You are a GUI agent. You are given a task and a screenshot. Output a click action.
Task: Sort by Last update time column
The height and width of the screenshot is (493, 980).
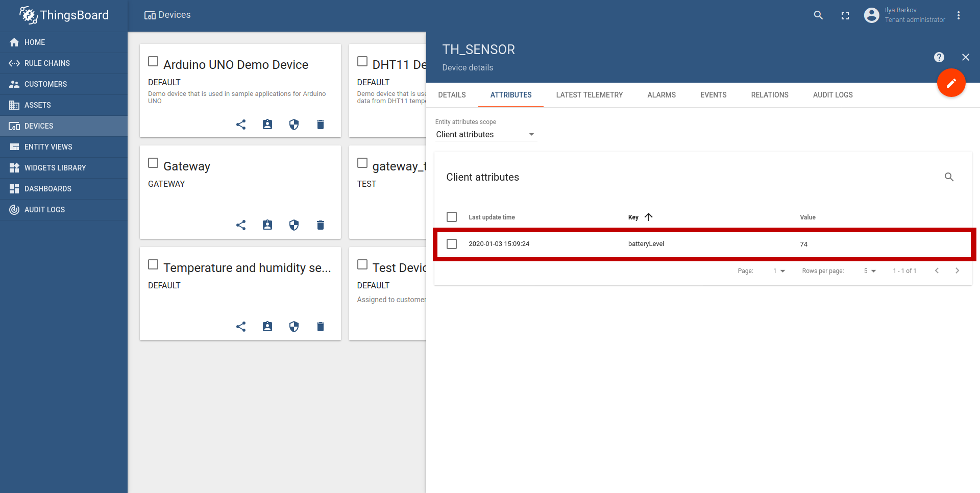(492, 217)
